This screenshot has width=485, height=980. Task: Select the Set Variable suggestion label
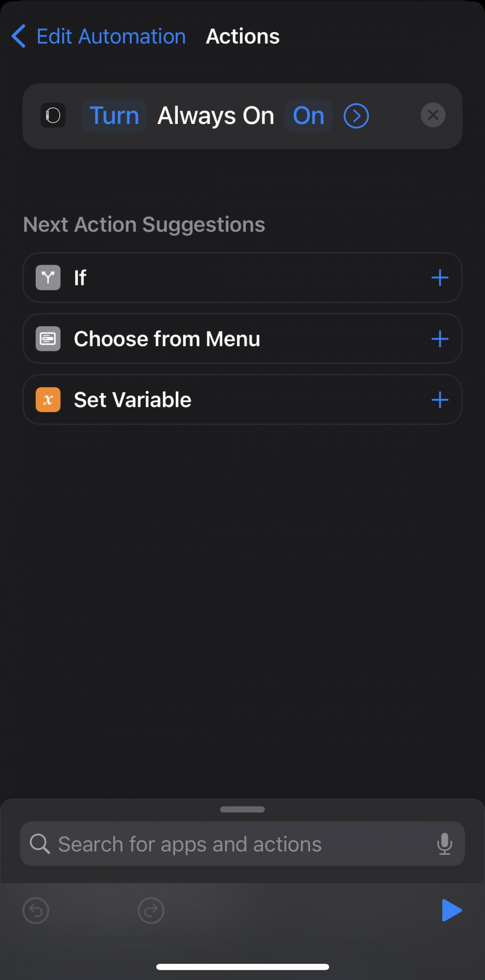click(x=132, y=400)
